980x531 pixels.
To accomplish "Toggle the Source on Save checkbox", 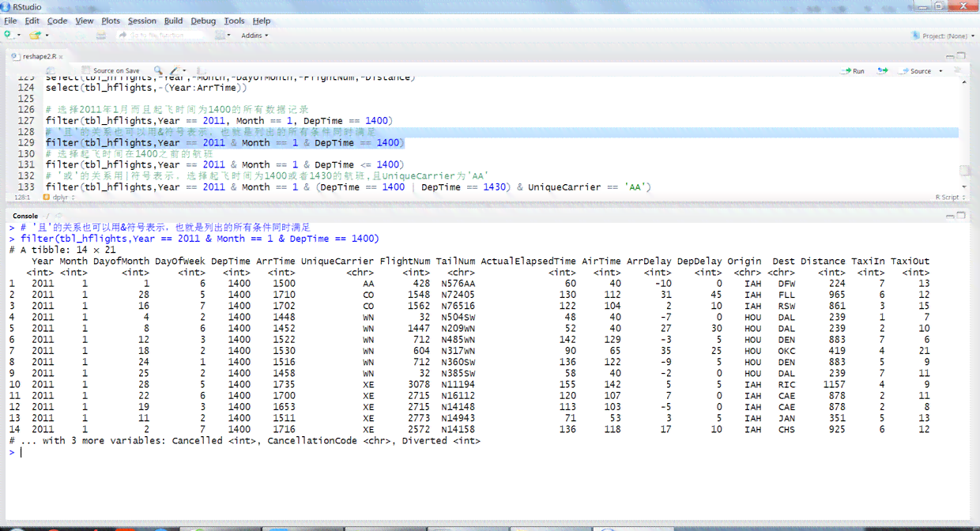I will pyautogui.click(x=85, y=70).
